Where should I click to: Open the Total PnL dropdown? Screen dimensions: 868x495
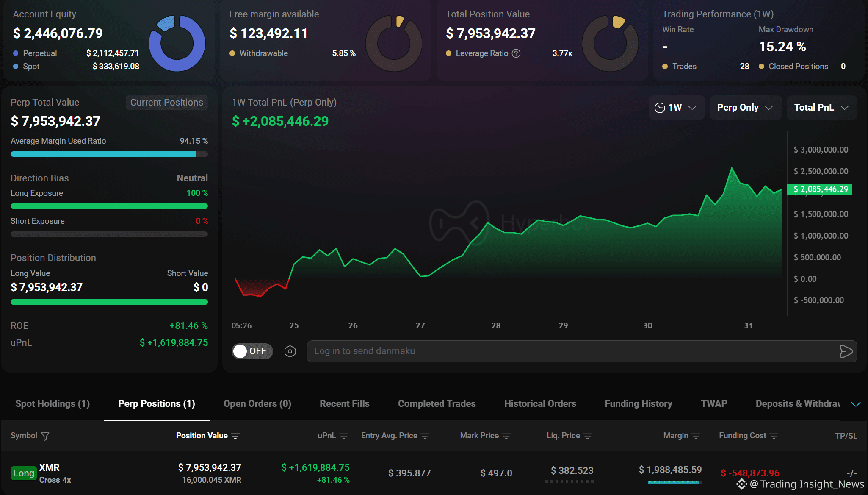coord(821,108)
